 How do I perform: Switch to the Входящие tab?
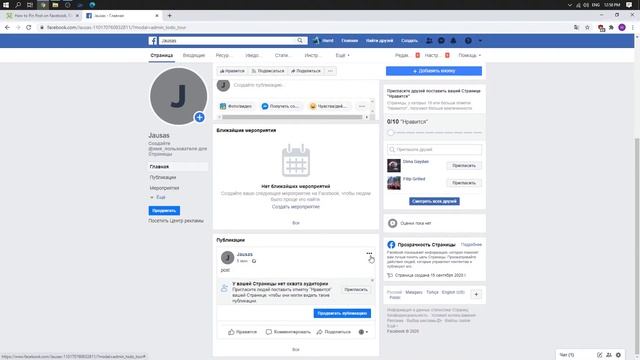[194, 55]
